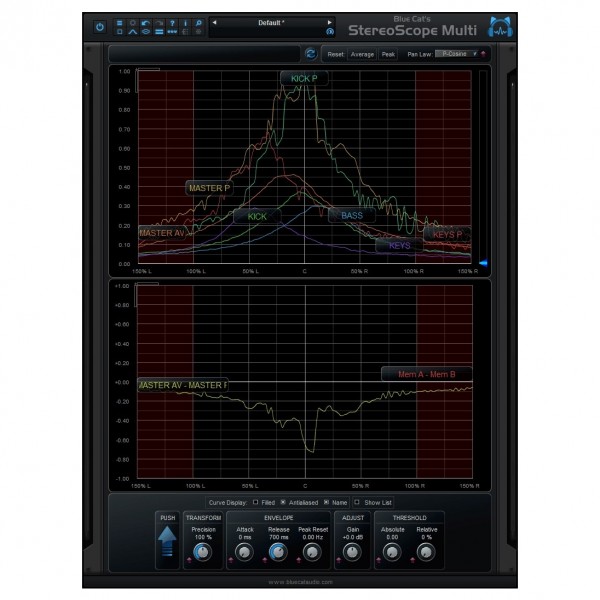The width and height of the screenshot is (600, 600).
Task: Click pink arrow beside Peak Reset knob
Action: pyautogui.click(x=298, y=560)
